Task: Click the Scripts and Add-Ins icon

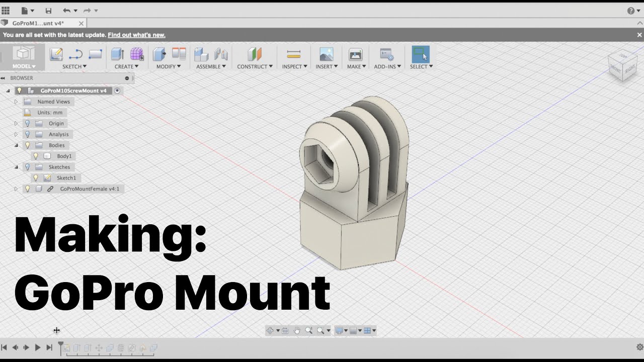Action: pos(387,54)
